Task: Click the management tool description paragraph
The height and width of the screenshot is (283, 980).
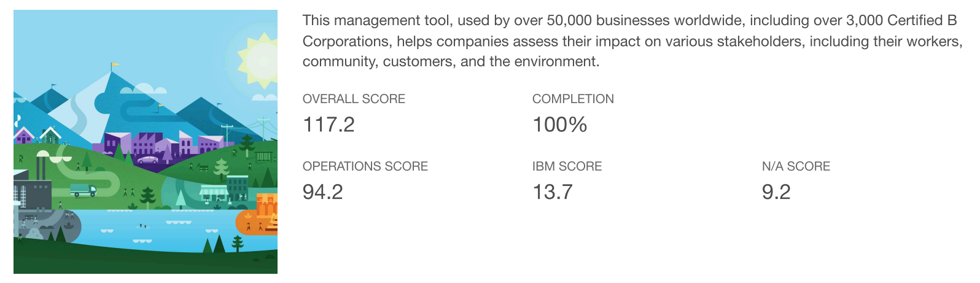Action: pos(632,41)
